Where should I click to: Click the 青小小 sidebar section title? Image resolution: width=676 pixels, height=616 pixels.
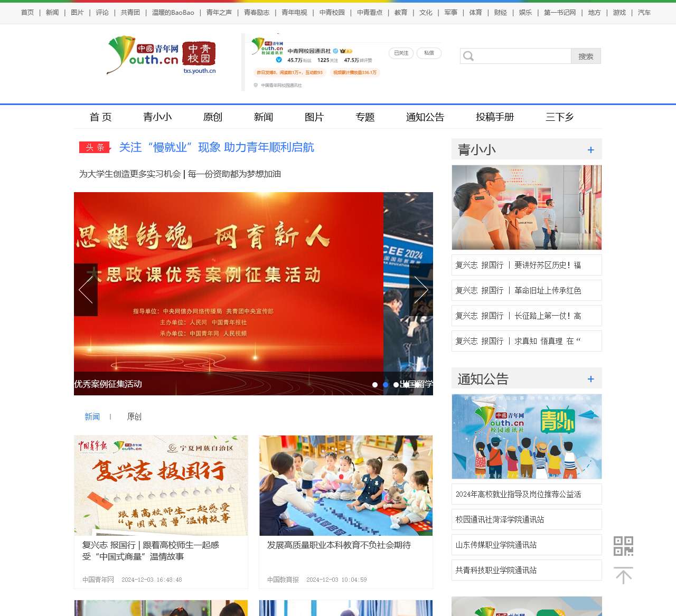pyautogui.click(x=476, y=150)
